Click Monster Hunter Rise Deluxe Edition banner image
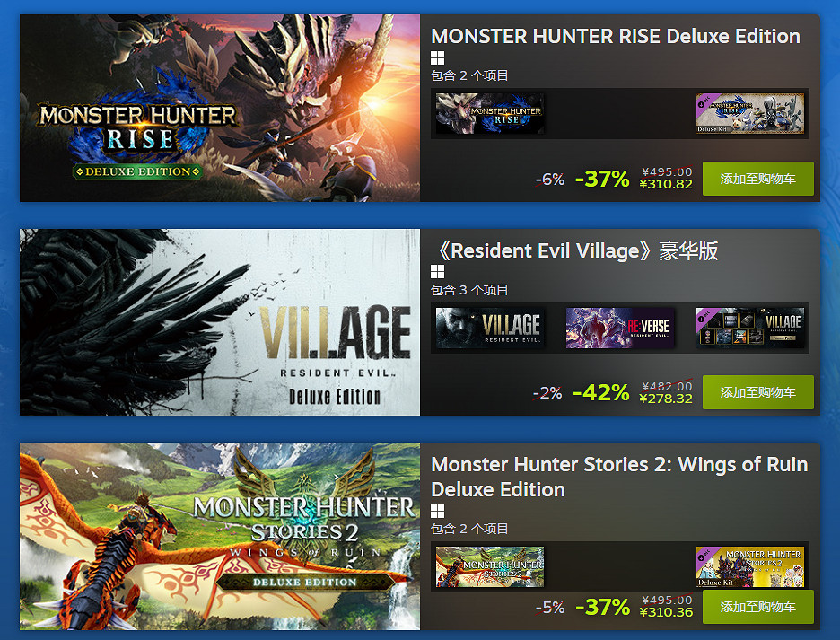The height and width of the screenshot is (640, 840). (x=220, y=108)
